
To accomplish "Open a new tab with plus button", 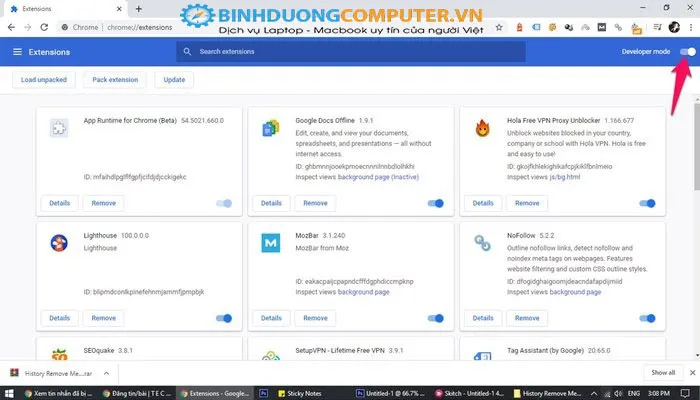I will (138, 9).
